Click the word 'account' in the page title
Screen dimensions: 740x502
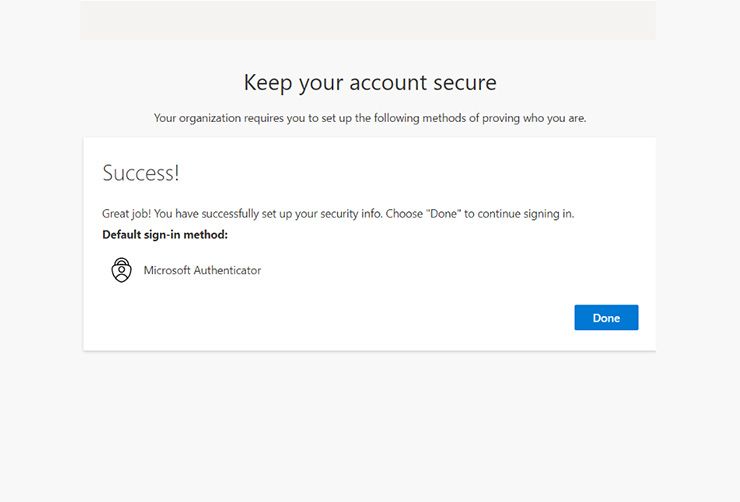point(388,83)
